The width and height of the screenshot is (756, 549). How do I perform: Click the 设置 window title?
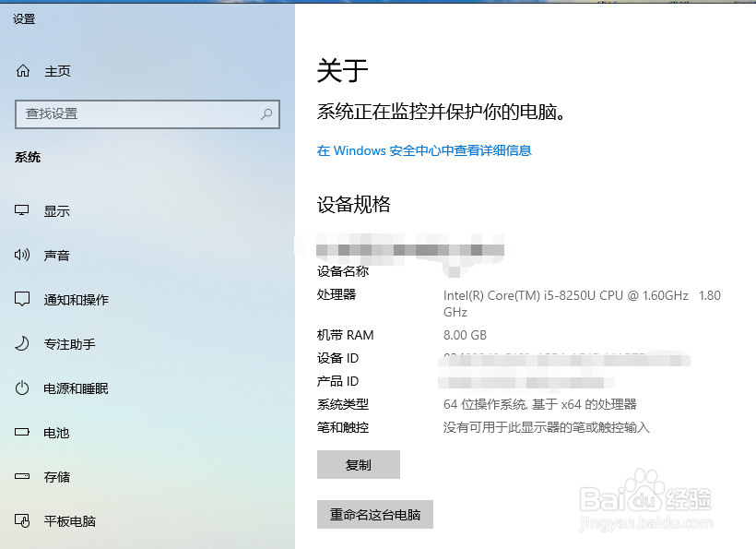click(x=24, y=18)
